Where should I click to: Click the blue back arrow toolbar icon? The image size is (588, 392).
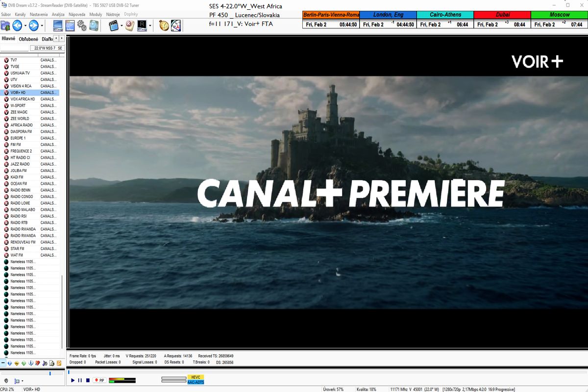[x=18, y=25]
